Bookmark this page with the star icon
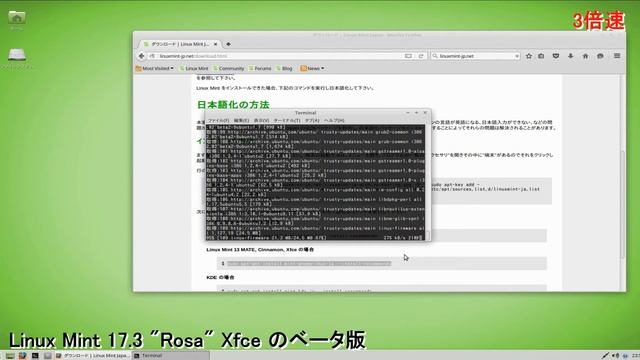Image resolution: width=640 pixels, height=360 pixels. pyautogui.click(x=529, y=56)
